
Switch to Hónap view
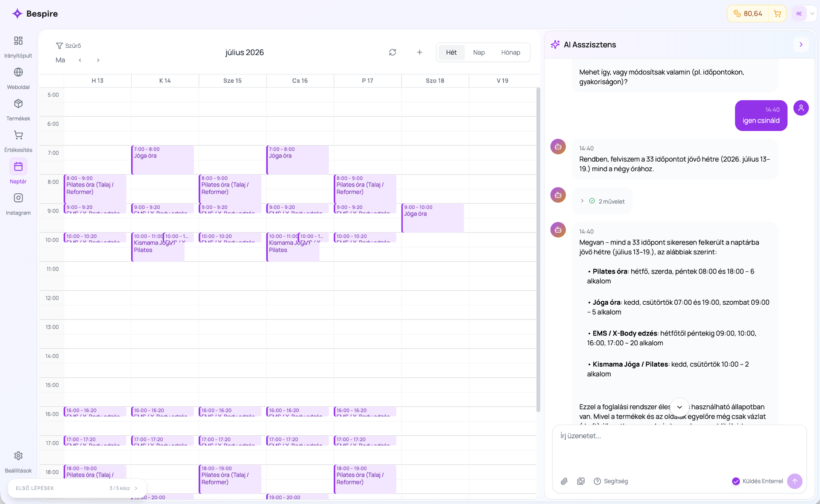click(x=510, y=52)
